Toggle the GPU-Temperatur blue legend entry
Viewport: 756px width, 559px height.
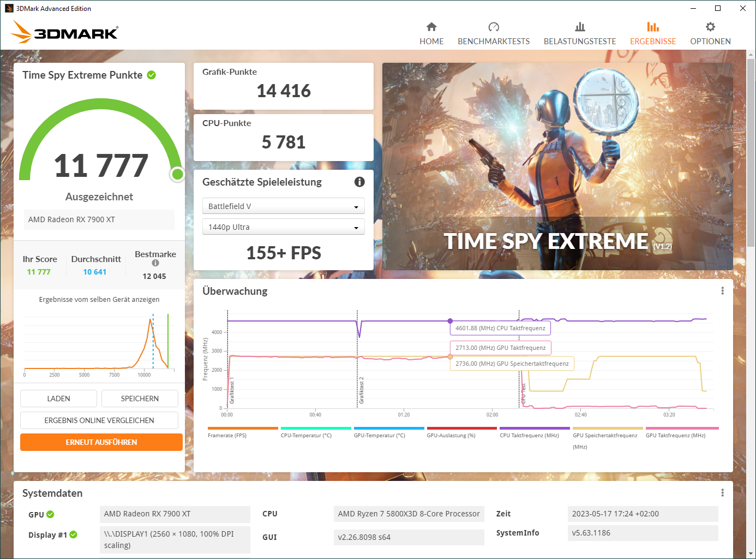389,432
